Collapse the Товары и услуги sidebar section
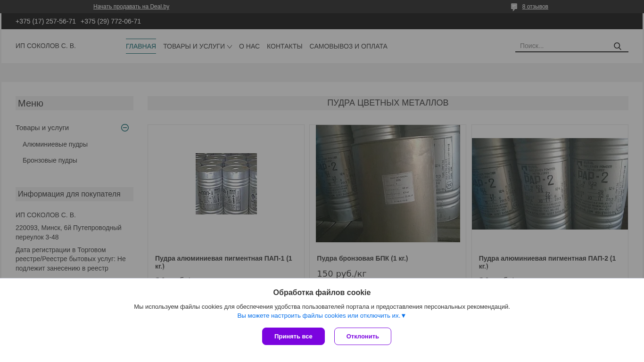 coord(125,128)
